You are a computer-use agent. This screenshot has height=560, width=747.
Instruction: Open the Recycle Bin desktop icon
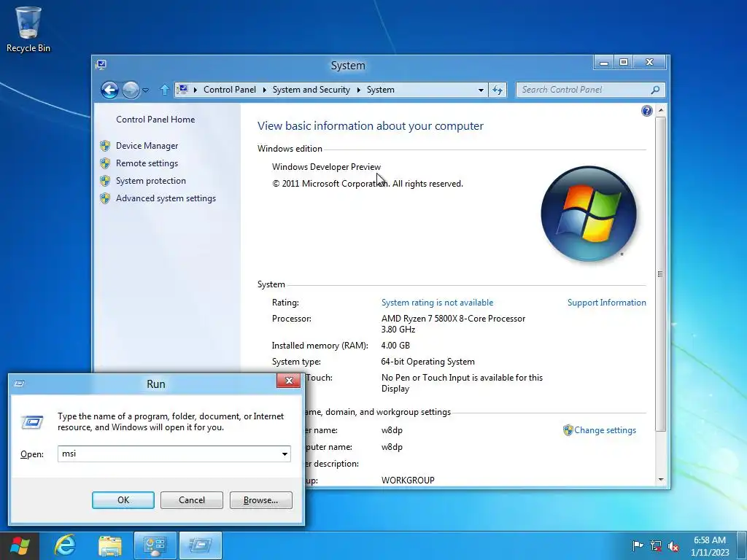tap(28, 29)
